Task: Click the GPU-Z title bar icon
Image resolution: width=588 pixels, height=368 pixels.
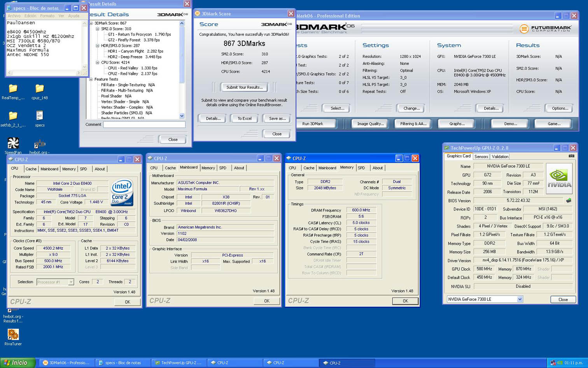Action: [x=447, y=148]
